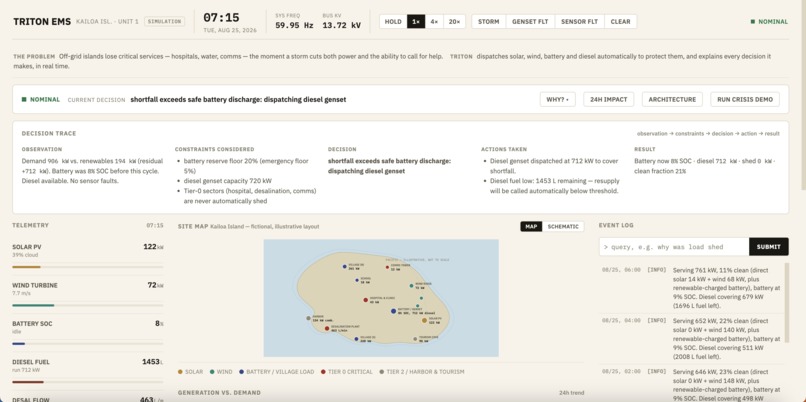Image resolution: width=806 pixels, height=402 pixels.
Task: Click the 24h trend label
Action: [572, 393]
